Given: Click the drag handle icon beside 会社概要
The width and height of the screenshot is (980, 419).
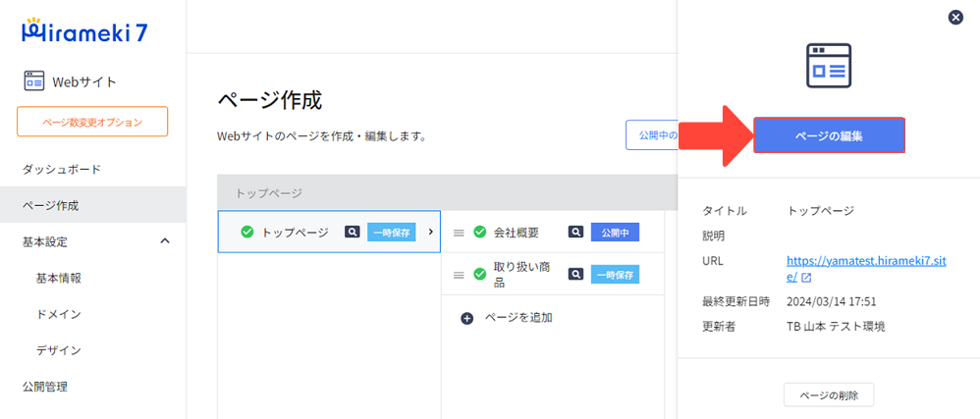Looking at the screenshot, I should (458, 233).
